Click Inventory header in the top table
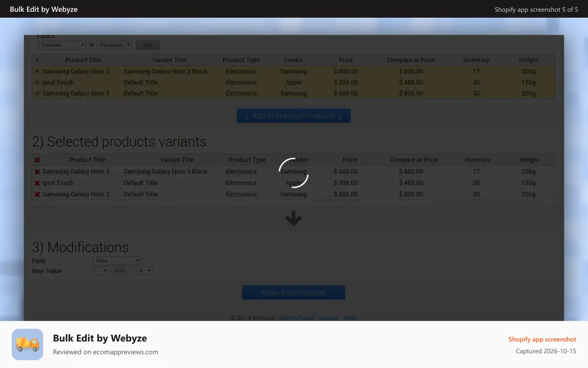 (476, 60)
